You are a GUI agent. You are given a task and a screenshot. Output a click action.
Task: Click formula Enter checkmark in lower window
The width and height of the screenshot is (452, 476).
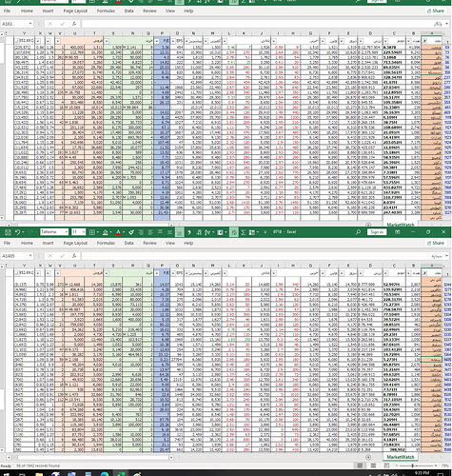62,255
